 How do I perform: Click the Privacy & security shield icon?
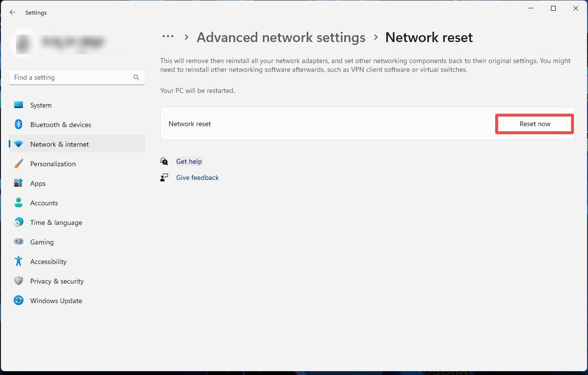pyautogui.click(x=19, y=281)
